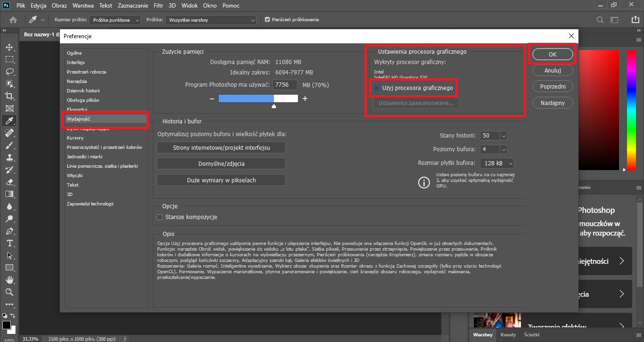Viewport: 644px width, 342px height.
Task: Select the Eyedropper tool in toolbar
Action: (x=9, y=121)
